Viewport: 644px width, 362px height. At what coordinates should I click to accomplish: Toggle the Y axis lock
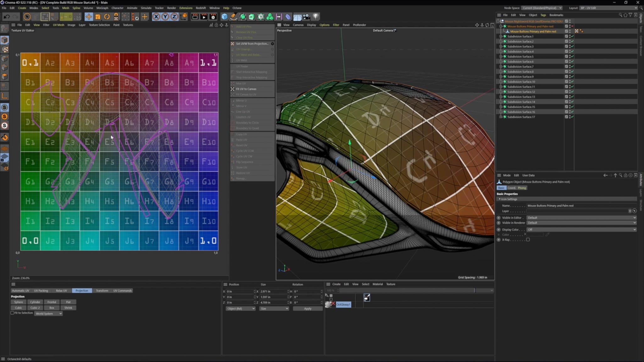[x=165, y=17]
